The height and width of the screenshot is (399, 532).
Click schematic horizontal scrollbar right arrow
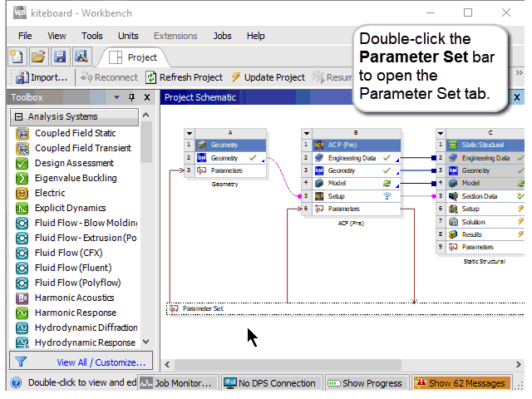tap(518, 365)
